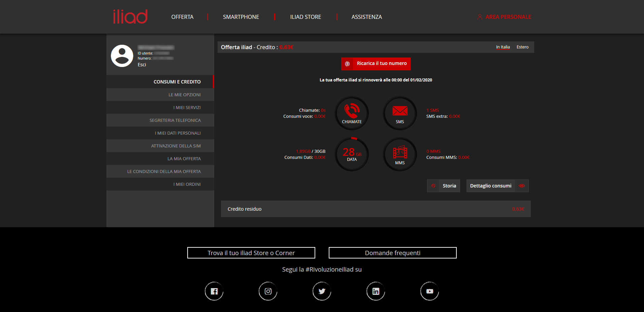Click the 'Consumi Dati' cost line
Screen dimensions: 644x312
pyautogui.click(x=305, y=158)
